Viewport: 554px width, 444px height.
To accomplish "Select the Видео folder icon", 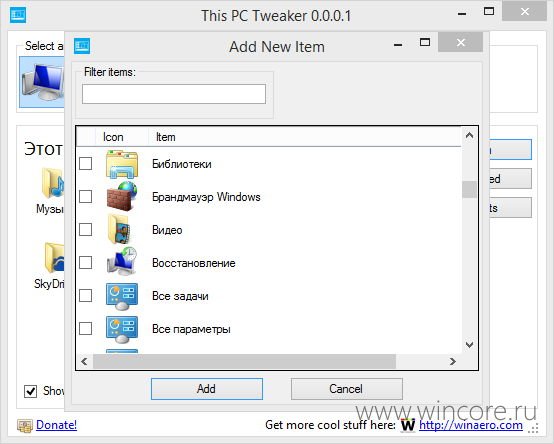I will tap(119, 229).
